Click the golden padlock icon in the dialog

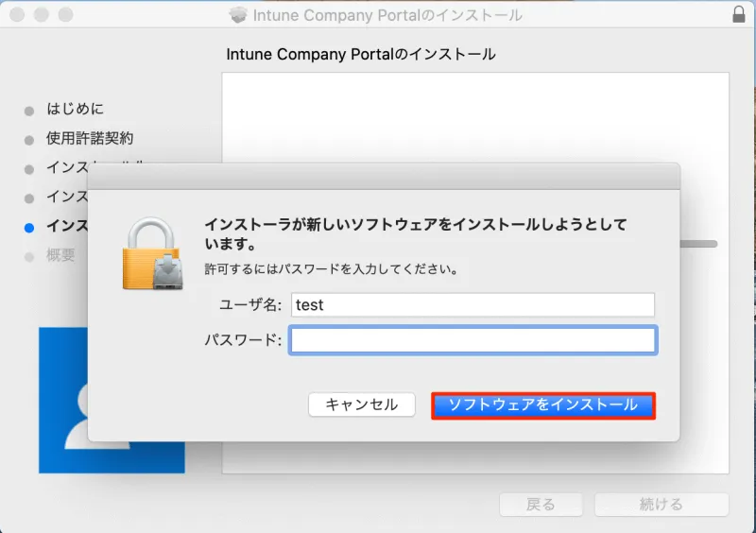tap(151, 253)
